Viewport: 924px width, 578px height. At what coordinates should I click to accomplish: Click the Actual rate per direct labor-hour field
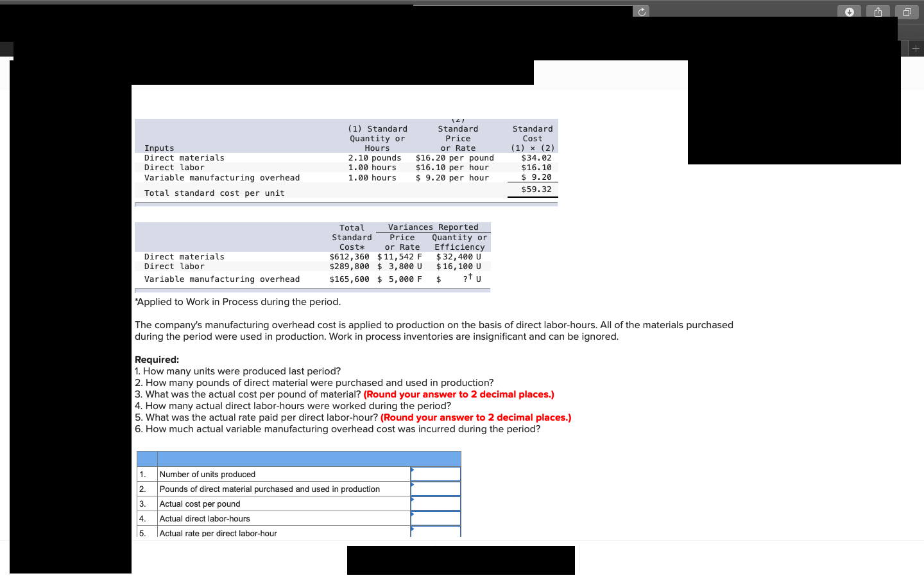pyautogui.click(x=436, y=532)
